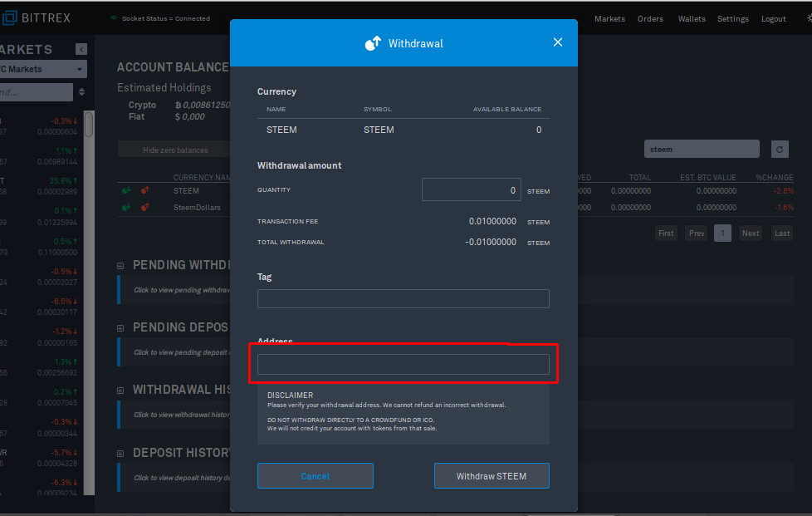The image size is (812, 516).
Task: Click 'Click to view pending withdrawals' text
Action: 182,290
